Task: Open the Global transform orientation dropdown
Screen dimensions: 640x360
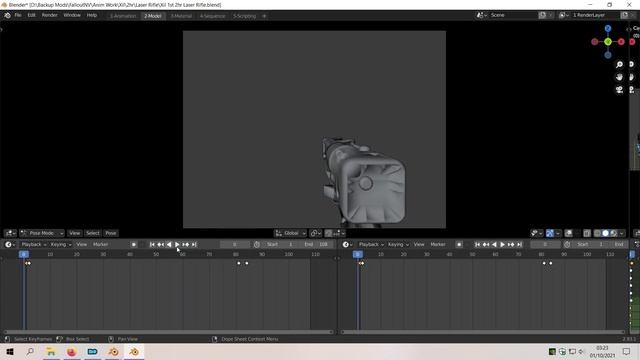Action: pos(290,233)
